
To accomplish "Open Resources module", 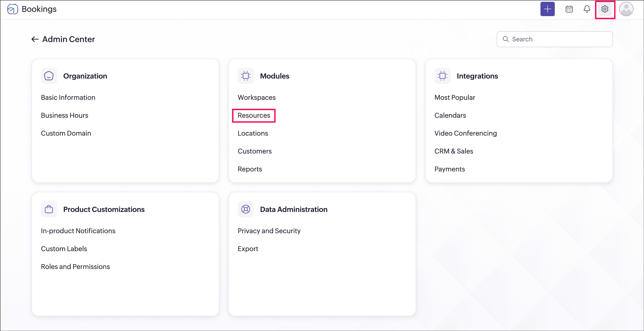I will tap(254, 115).
